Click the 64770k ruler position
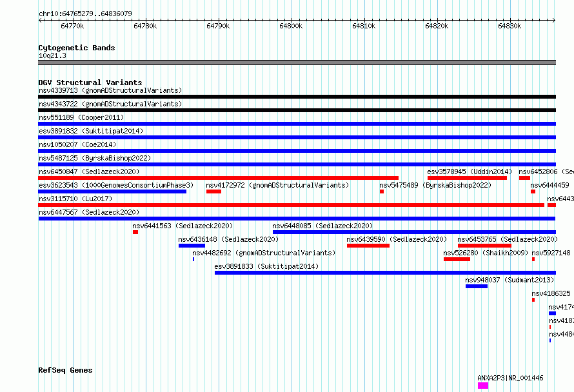574x392 pixels. 72,26
